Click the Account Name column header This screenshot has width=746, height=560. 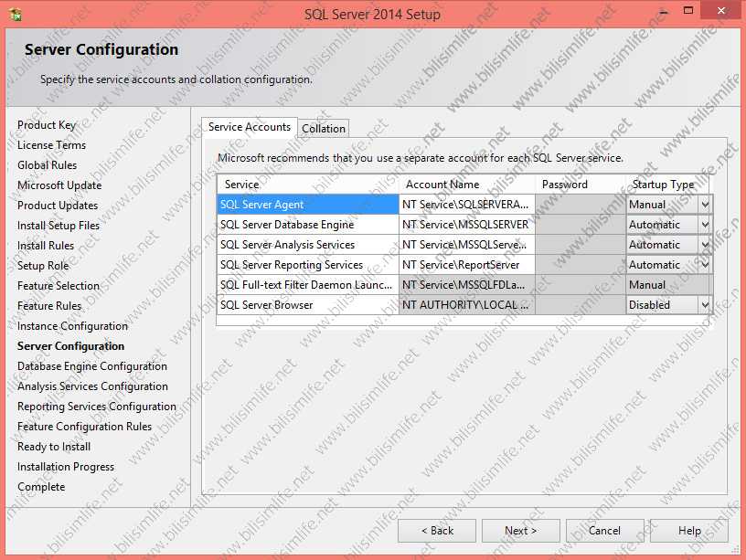click(x=467, y=185)
